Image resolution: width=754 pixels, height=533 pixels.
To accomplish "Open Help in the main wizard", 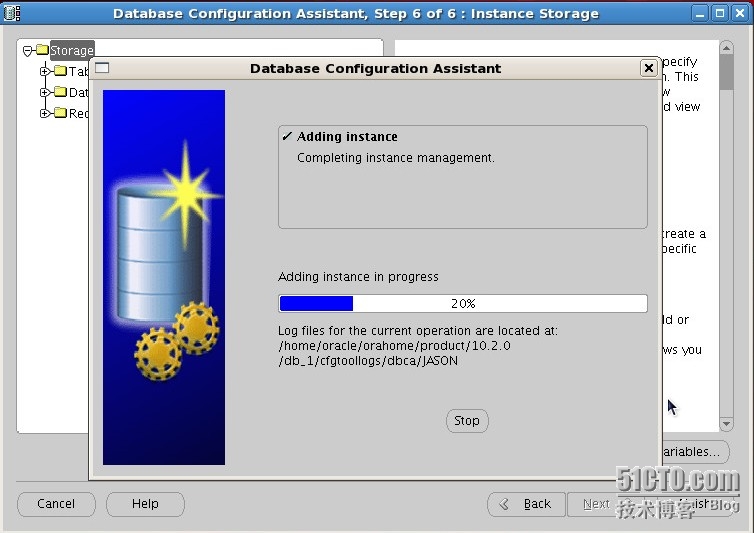I will coord(145,504).
